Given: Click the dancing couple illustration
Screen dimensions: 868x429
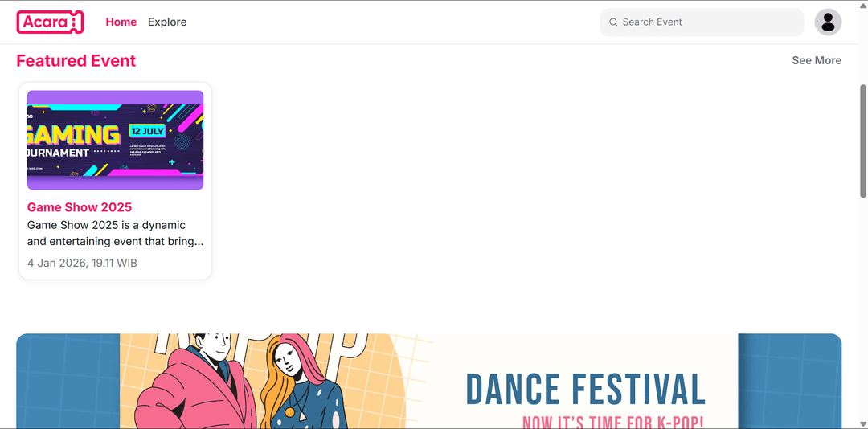Looking at the screenshot, I should click(241, 382).
